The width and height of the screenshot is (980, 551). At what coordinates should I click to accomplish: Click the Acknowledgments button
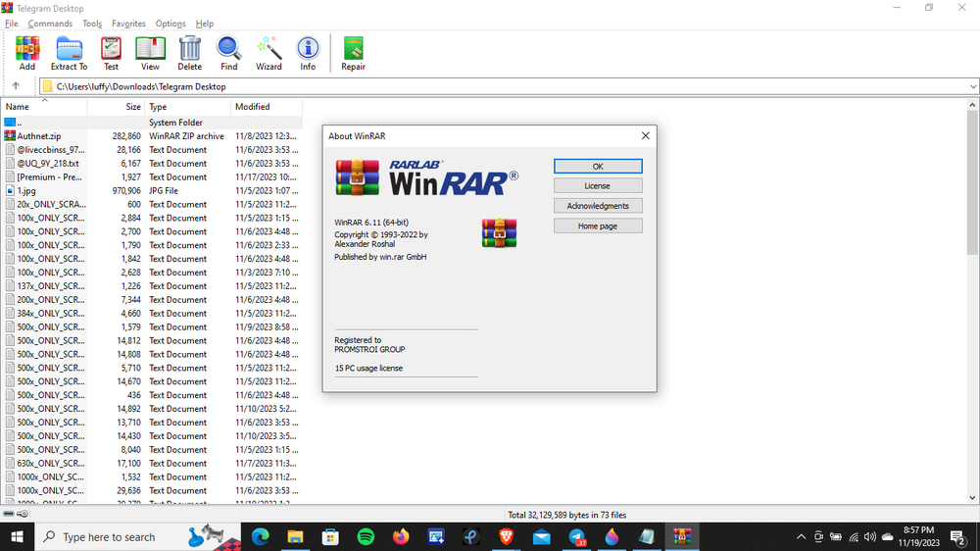pyautogui.click(x=598, y=206)
